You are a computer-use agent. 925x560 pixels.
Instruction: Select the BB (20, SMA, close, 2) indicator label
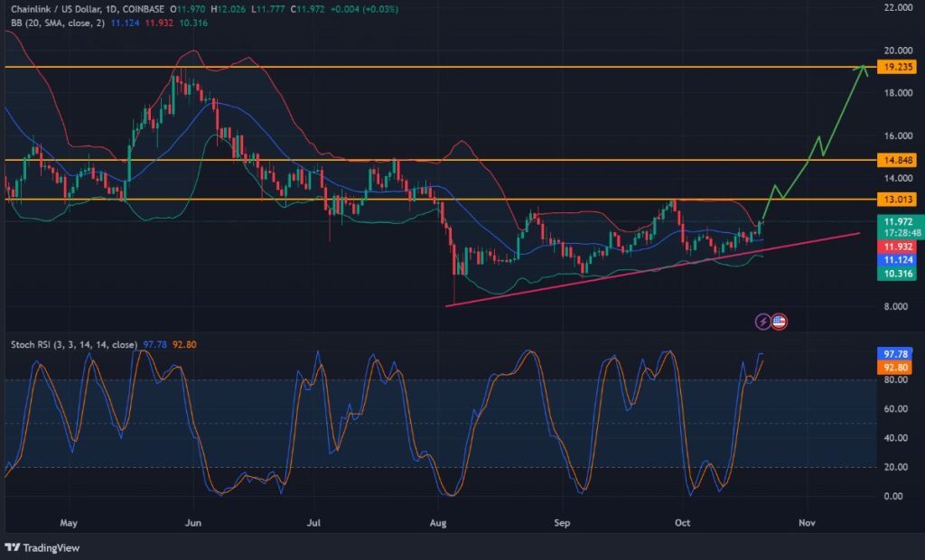coord(58,23)
